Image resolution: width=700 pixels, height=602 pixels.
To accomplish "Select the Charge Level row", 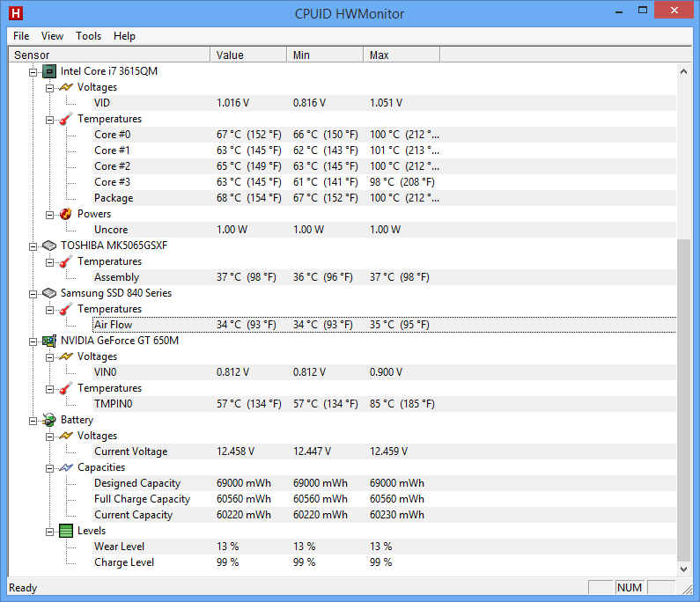I will (x=384, y=562).
